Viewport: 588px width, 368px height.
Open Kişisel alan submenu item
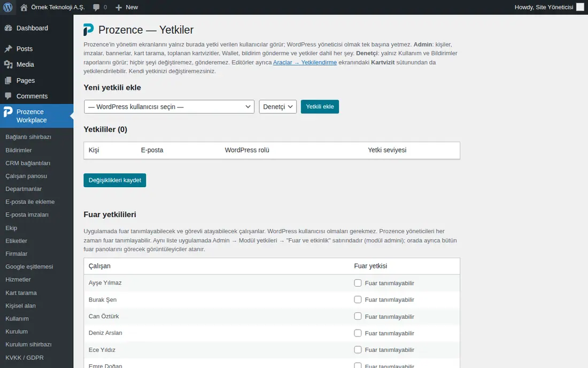coord(21,306)
